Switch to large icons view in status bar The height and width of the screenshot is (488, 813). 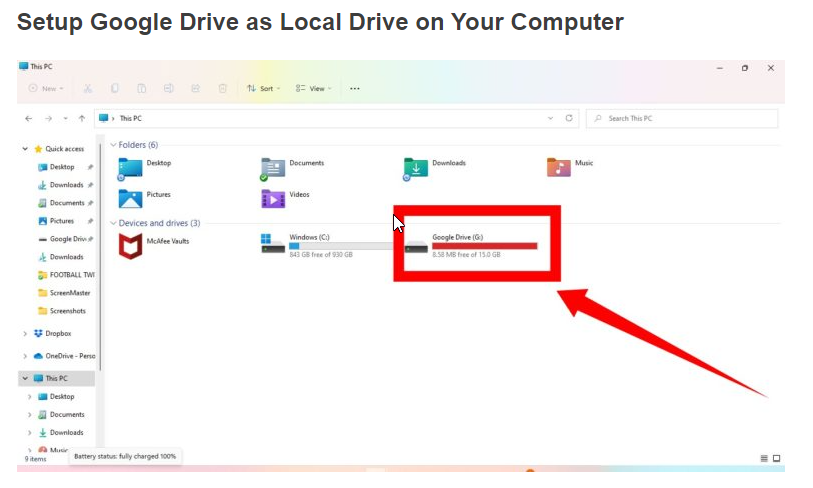(777, 458)
